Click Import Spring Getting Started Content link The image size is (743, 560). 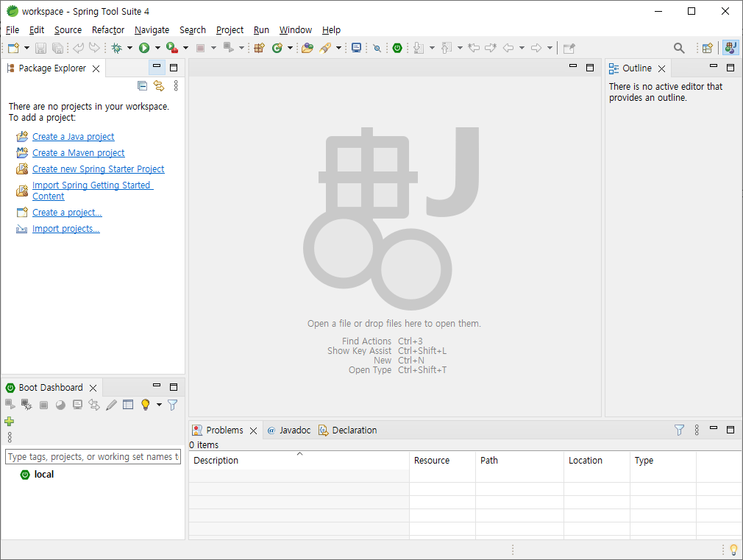93,191
